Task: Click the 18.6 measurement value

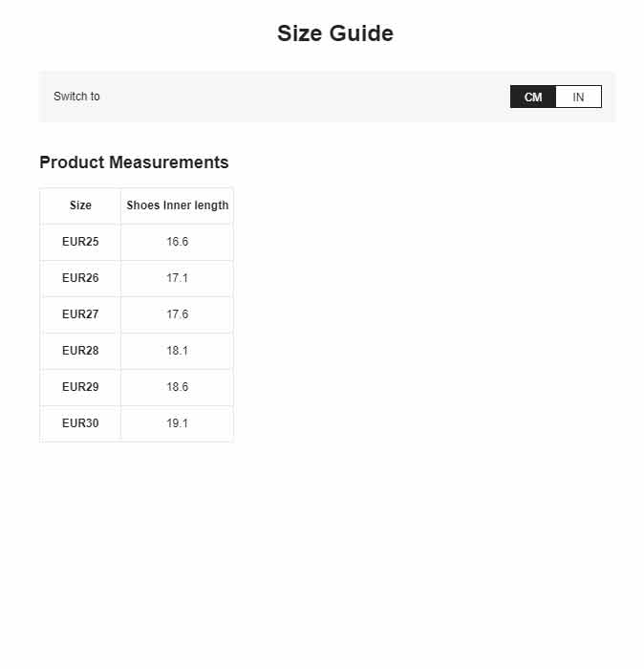Action: (178, 386)
